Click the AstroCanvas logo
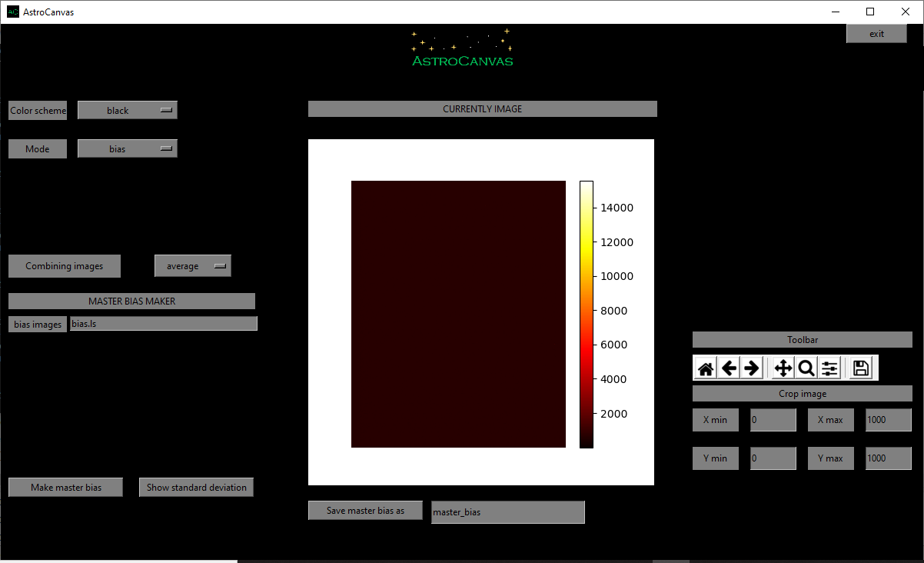 [462, 48]
